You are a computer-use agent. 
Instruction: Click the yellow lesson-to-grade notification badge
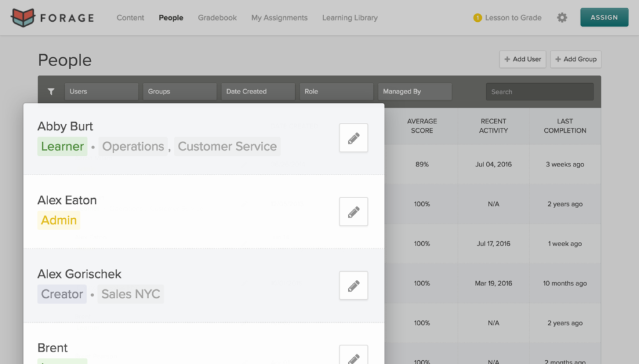point(477,18)
